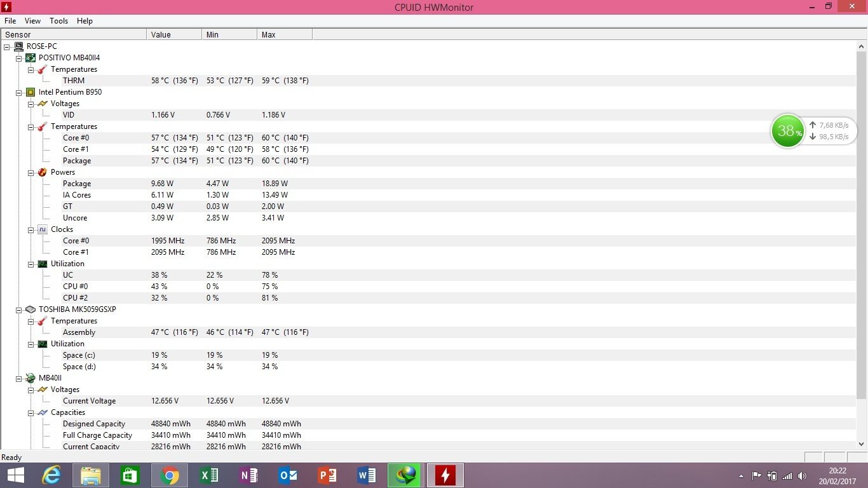Open Outlook from the taskbar
This screenshot has height=488, width=868.
(288, 475)
